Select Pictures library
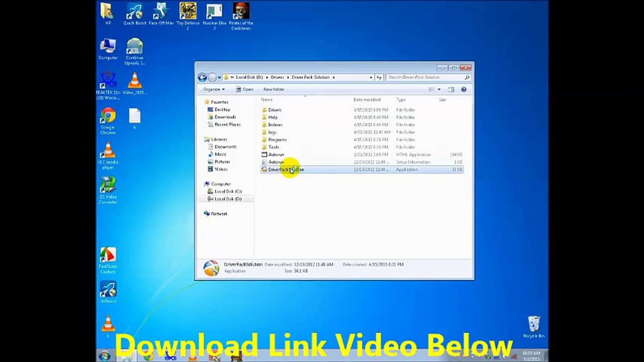 pyautogui.click(x=219, y=162)
